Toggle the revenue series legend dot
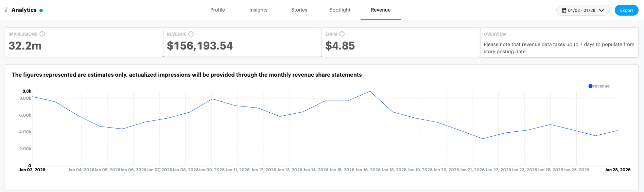This screenshot has height=192, width=644. pyautogui.click(x=590, y=86)
